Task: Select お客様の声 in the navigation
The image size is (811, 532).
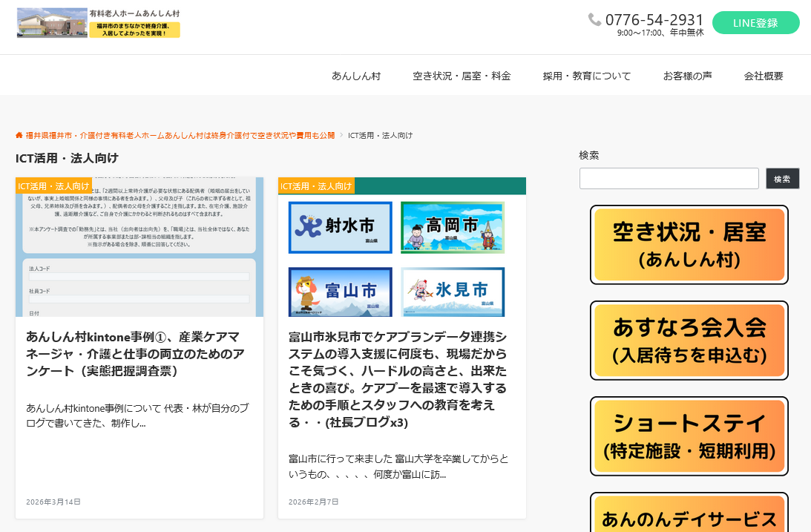Action: tap(687, 76)
